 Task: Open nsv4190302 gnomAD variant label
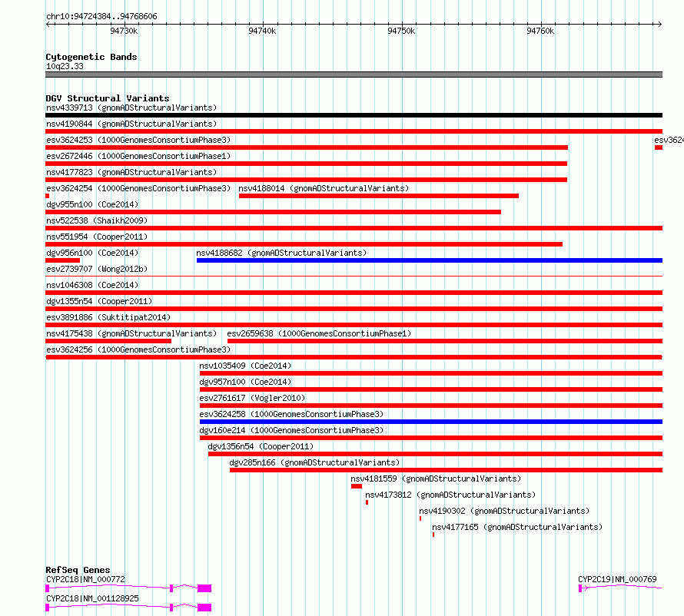504,511
